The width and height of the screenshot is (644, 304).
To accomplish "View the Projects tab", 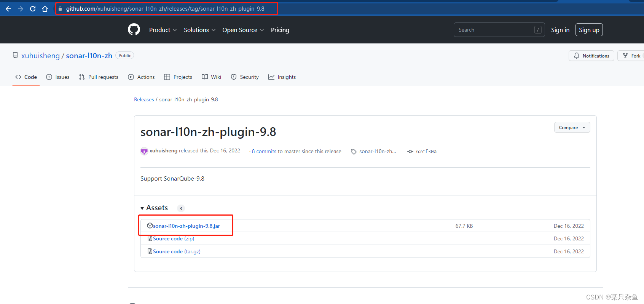I will [x=178, y=77].
